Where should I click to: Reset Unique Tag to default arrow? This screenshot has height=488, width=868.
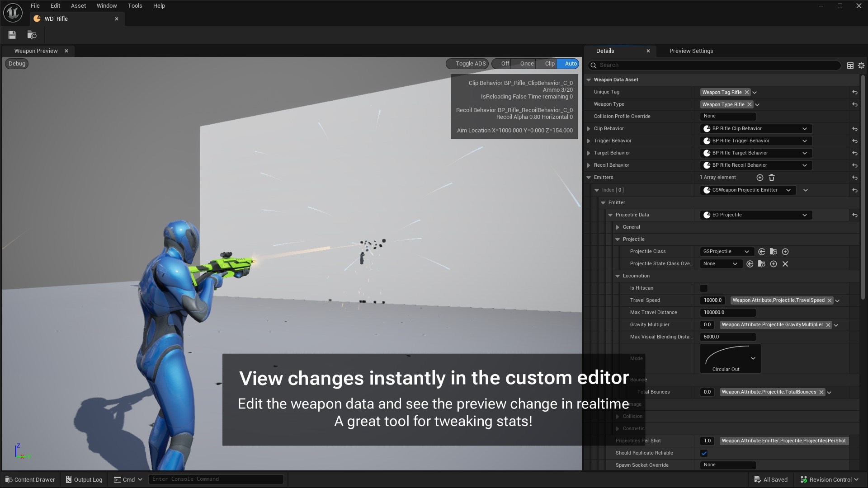[x=854, y=92]
